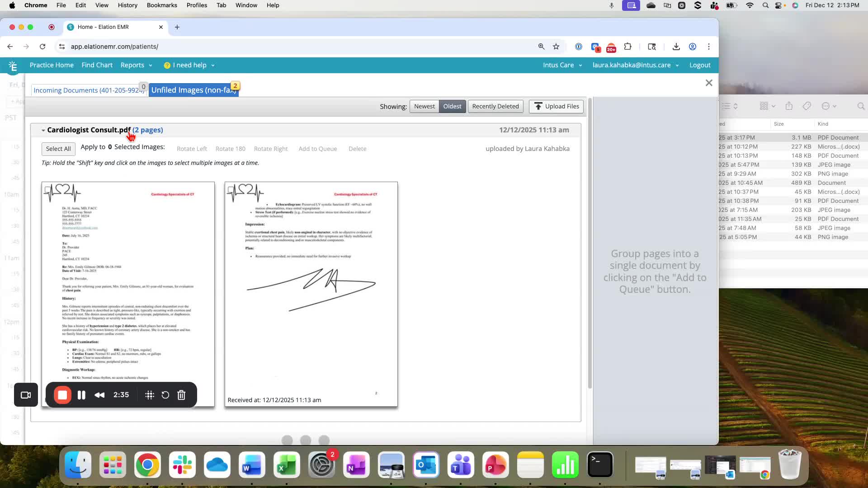
Task: Switch the sorting to Newest
Action: tap(424, 107)
